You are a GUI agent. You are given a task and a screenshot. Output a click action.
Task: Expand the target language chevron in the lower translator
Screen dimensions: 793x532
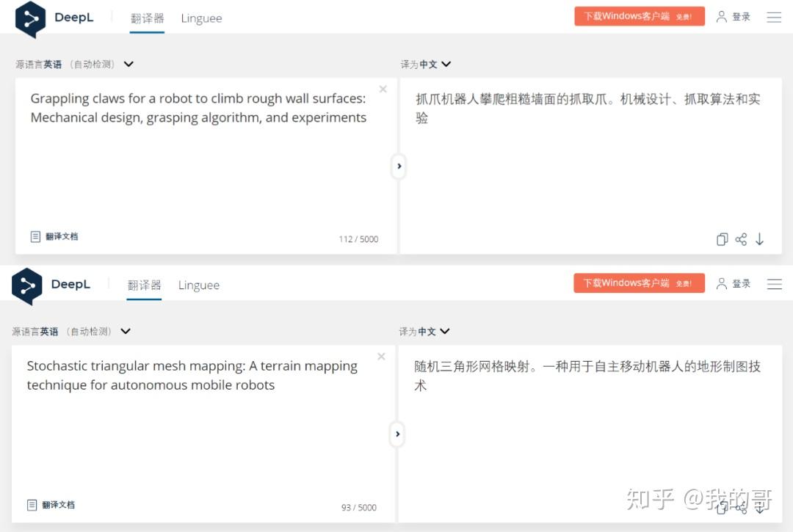tap(445, 332)
